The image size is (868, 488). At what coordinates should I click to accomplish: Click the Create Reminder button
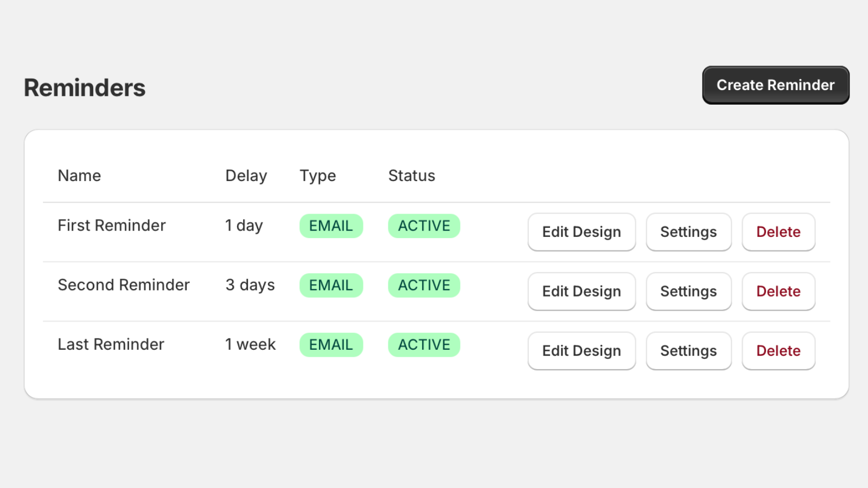(775, 85)
